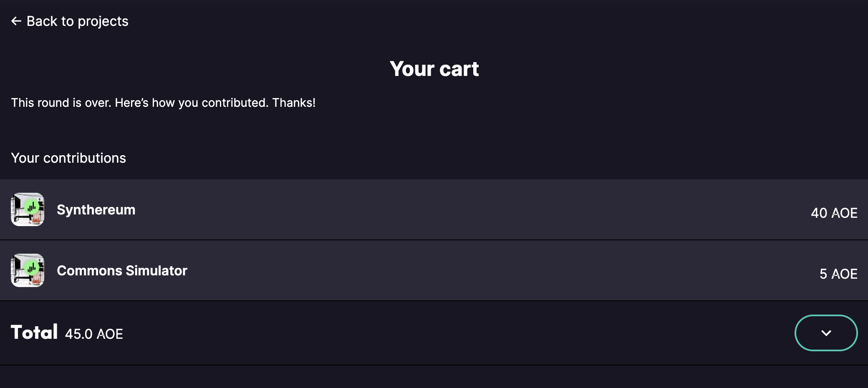Click the 5 AOE amount for Commons Simulator
The height and width of the screenshot is (388, 868).
(x=838, y=274)
